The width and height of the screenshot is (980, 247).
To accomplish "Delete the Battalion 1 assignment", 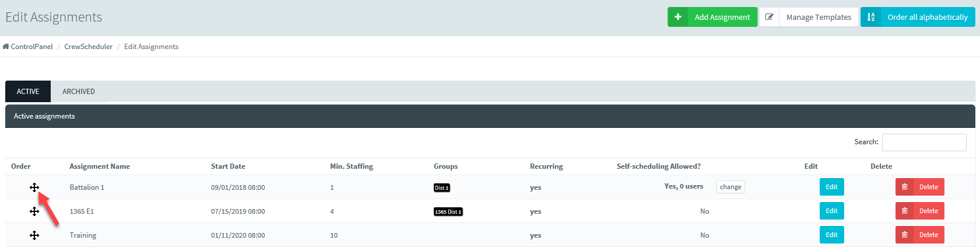I will tap(920, 187).
